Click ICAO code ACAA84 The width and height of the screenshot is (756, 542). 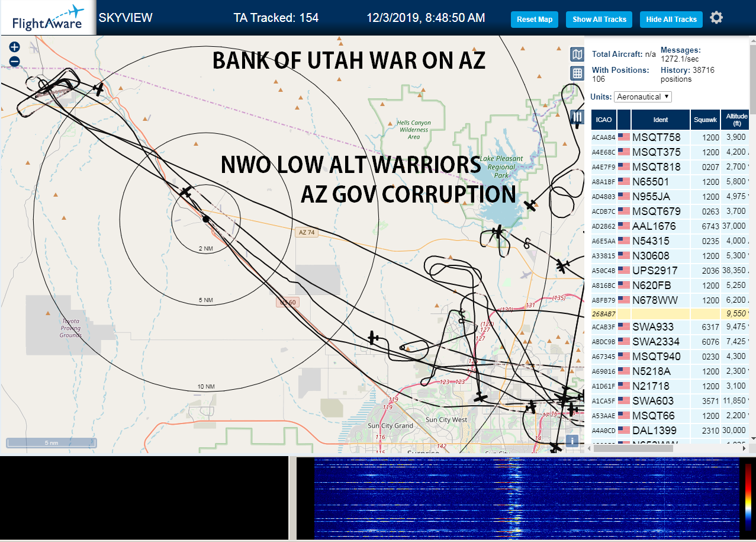(603, 137)
